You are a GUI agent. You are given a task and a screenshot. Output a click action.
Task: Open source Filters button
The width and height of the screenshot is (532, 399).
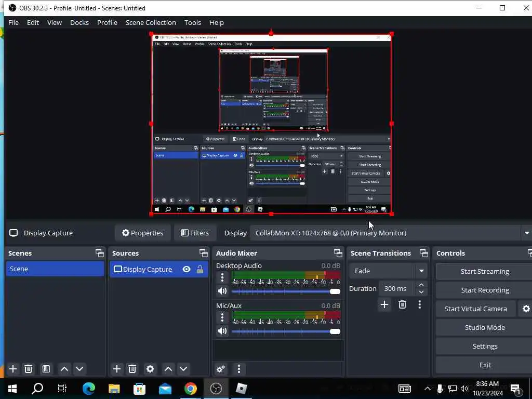tap(195, 233)
